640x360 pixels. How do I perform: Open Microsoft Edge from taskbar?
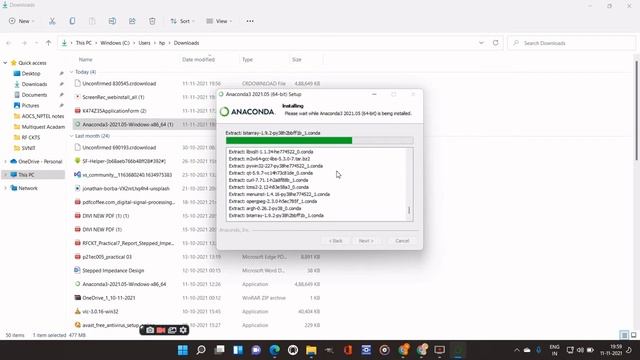pyautogui.click(x=275, y=350)
